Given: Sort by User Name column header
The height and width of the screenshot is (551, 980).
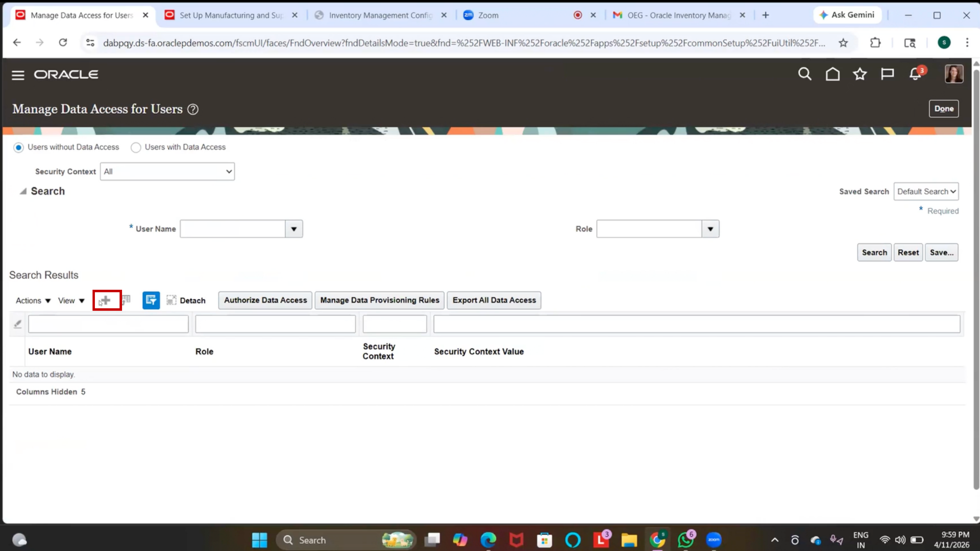Looking at the screenshot, I should point(50,352).
